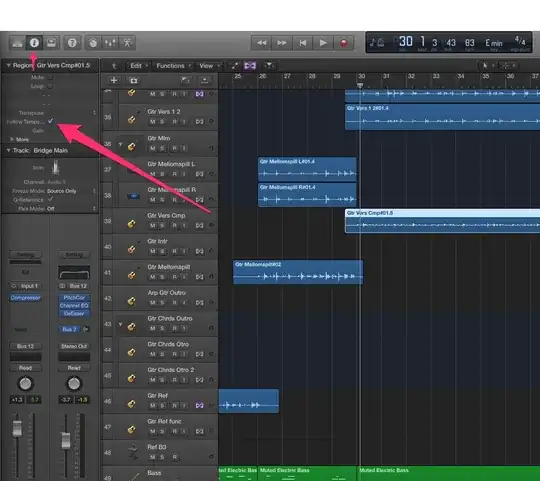Collapse the Region inspector disclosure triangle
This screenshot has width=540, height=481.
(x=8, y=65)
